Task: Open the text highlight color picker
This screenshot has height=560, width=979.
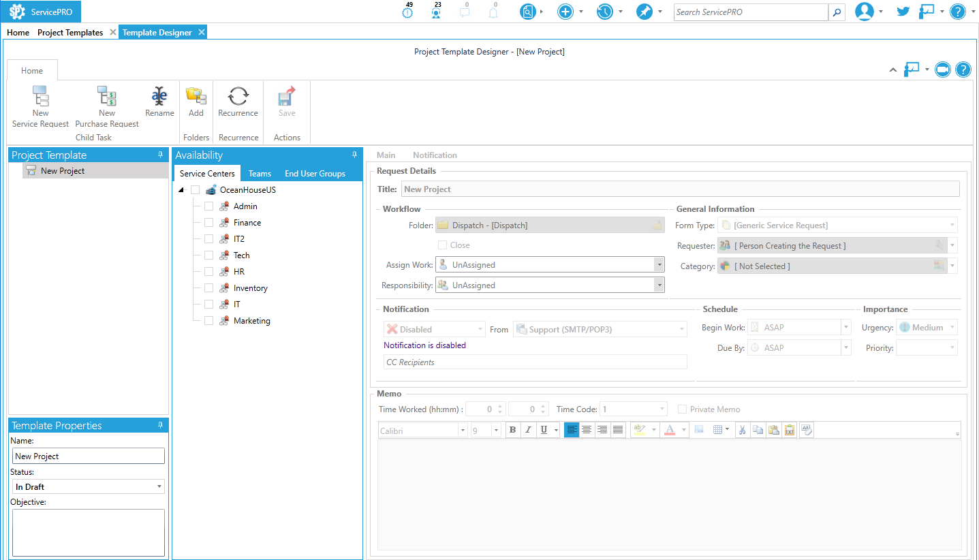Action: pos(655,430)
